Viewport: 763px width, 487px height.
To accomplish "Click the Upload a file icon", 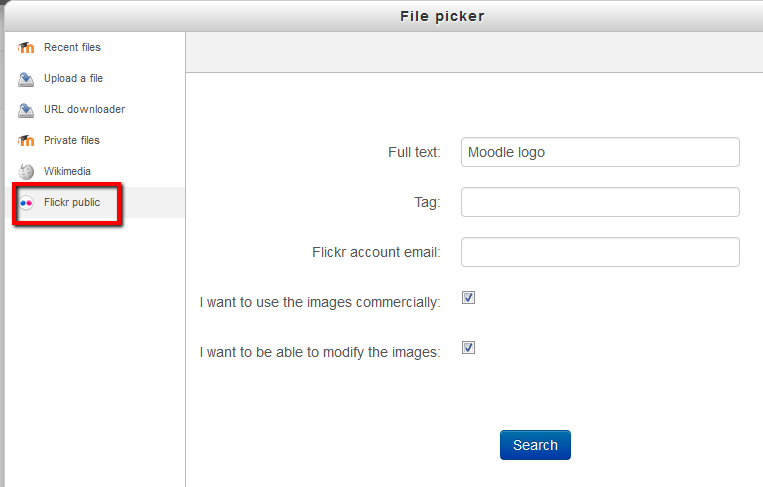I will tap(26, 79).
